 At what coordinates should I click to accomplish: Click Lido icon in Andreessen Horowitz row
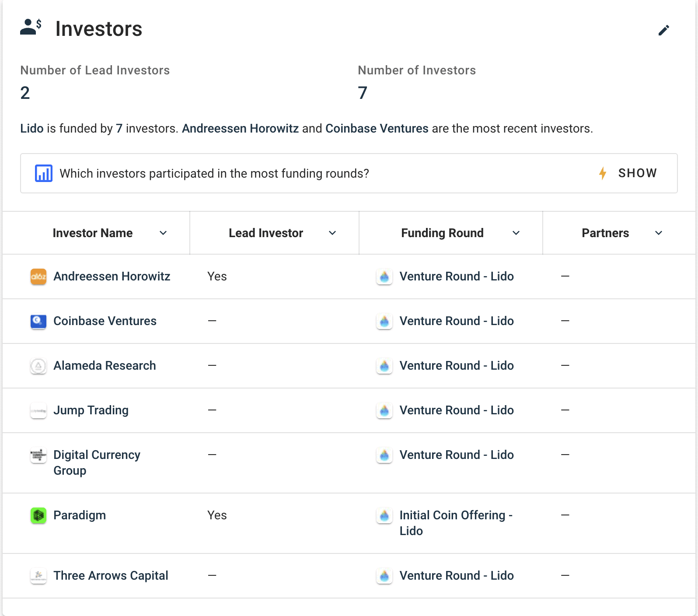[x=384, y=276]
